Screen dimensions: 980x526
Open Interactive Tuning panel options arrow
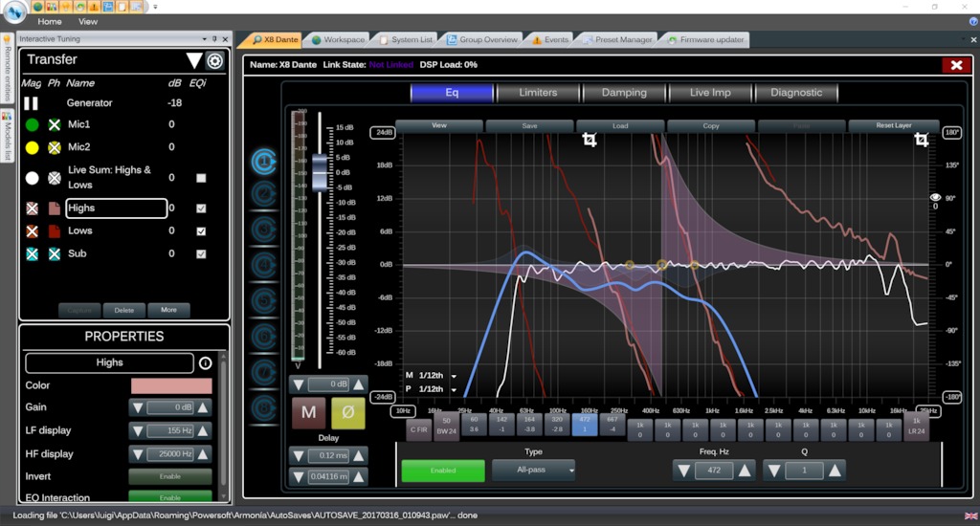pyautogui.click(x=205, y=38)
